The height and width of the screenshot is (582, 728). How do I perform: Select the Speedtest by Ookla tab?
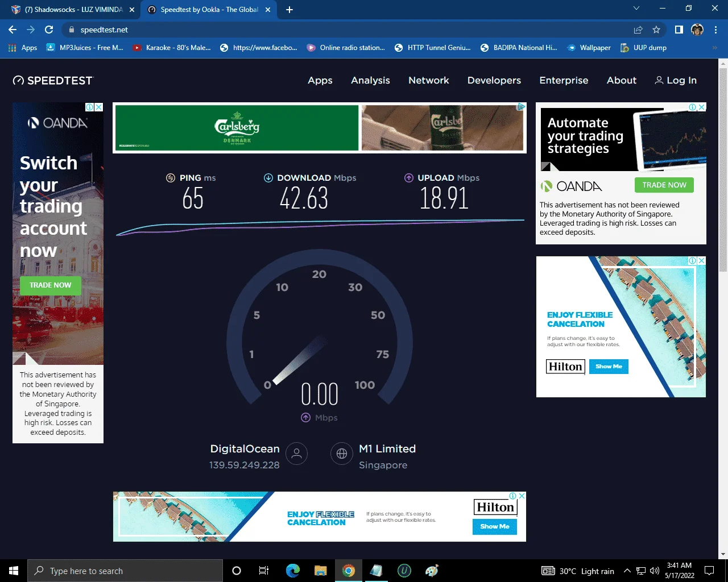coord(209,10)
